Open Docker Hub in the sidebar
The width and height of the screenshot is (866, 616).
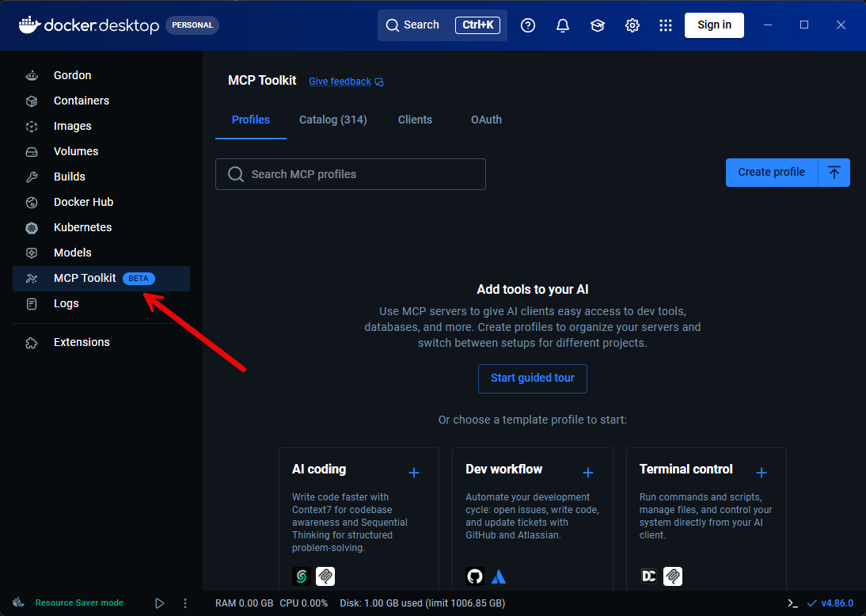tap(101, 202)
